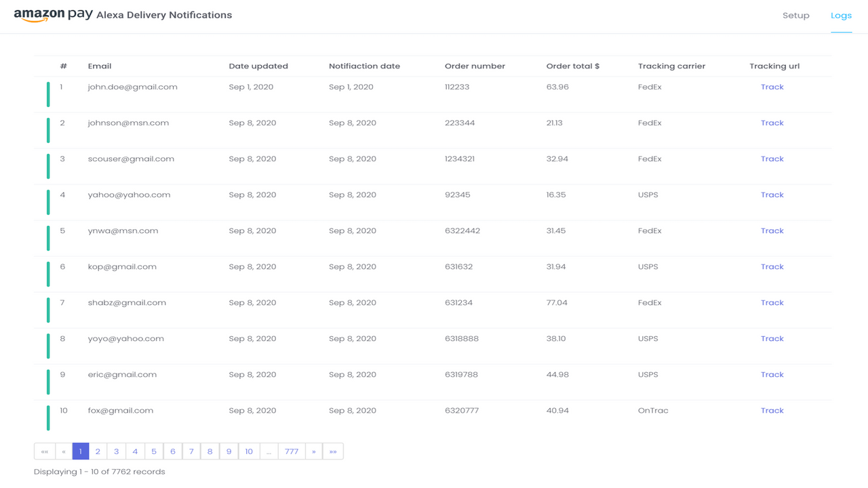This screenshot has width=868, height=488.
Task: Click order number 1234321
Action: [460, 159]
